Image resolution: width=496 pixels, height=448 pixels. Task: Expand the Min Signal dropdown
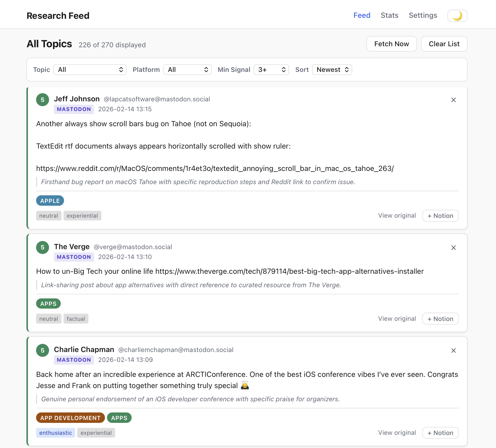pos(271,70)
